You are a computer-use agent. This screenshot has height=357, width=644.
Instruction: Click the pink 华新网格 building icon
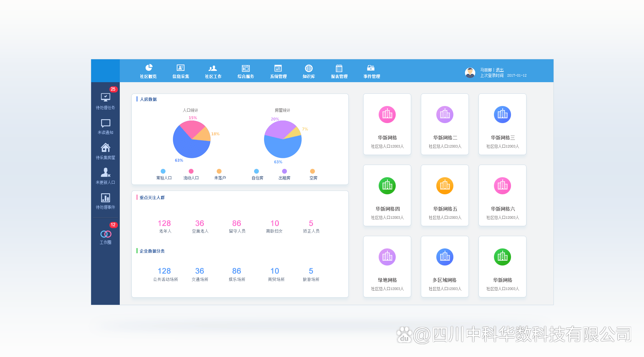387,114
